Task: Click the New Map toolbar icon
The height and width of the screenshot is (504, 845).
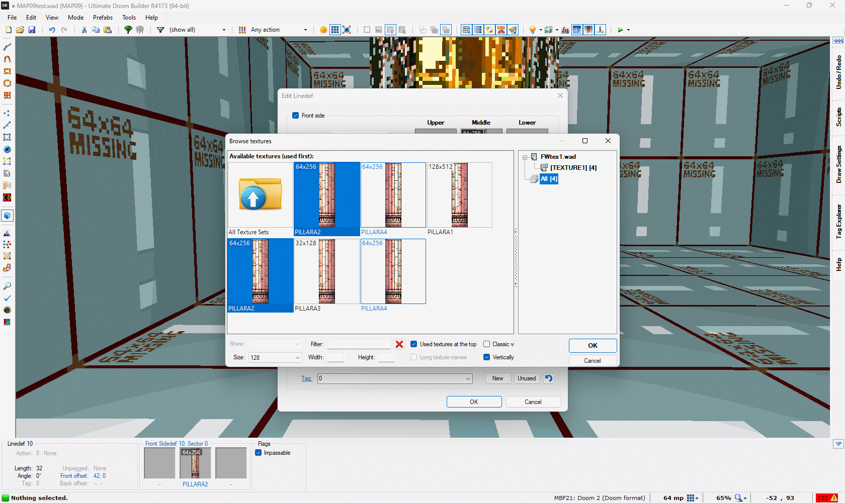Action: 8,30
